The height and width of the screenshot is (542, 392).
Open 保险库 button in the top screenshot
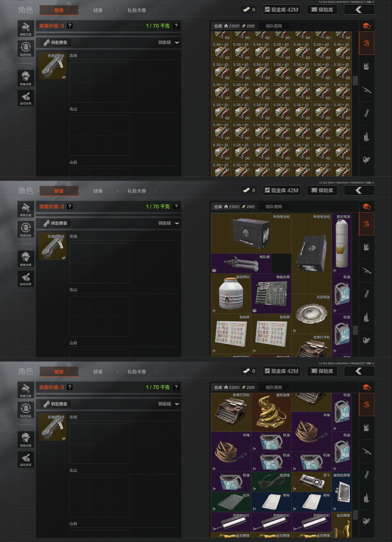[x=322, y=10]
